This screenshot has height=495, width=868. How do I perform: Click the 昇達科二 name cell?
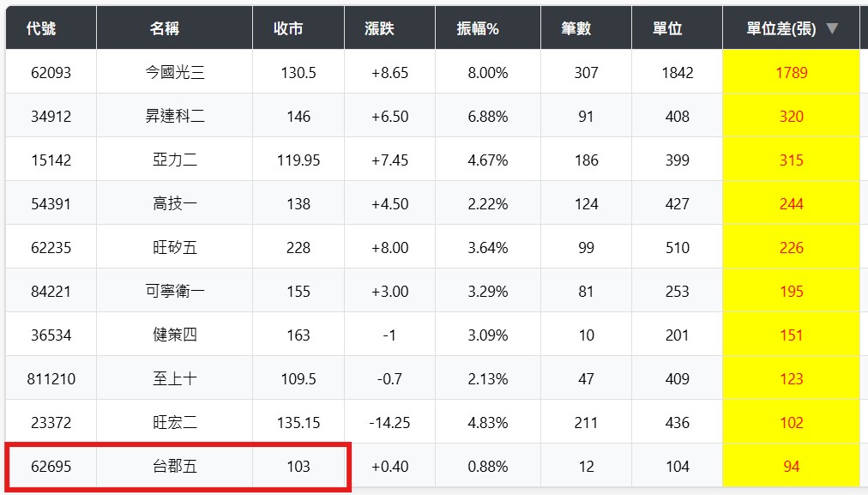point(175,117)
